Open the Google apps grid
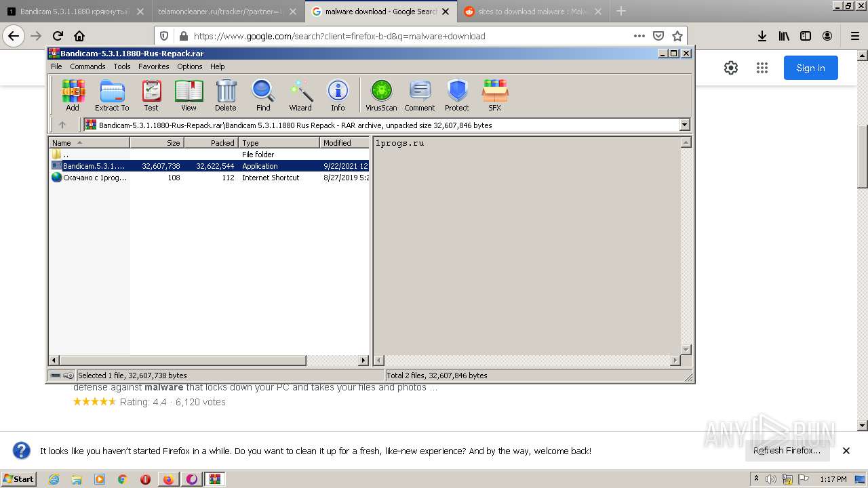 pyautogui.click(x=762, y=68)
